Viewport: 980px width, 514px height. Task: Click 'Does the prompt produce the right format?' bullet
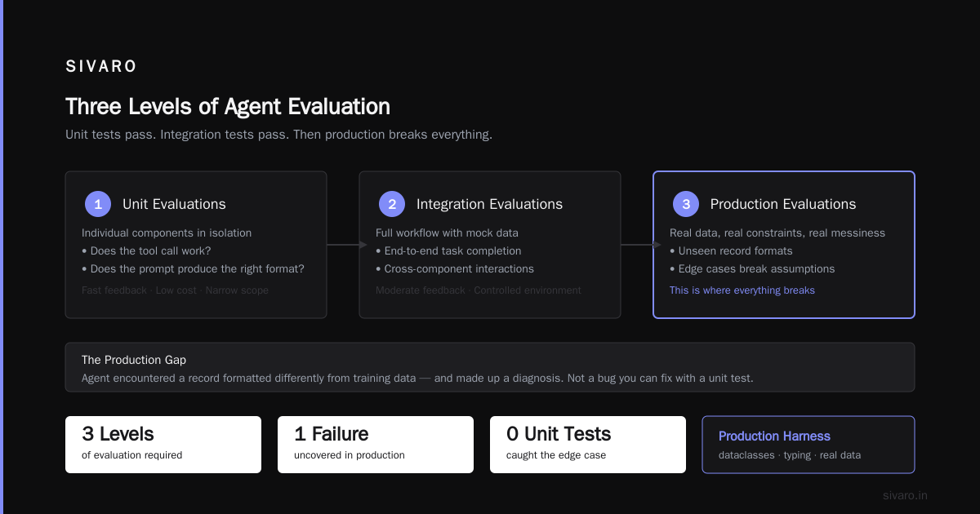pyautogui.click(x=193, y=269)
